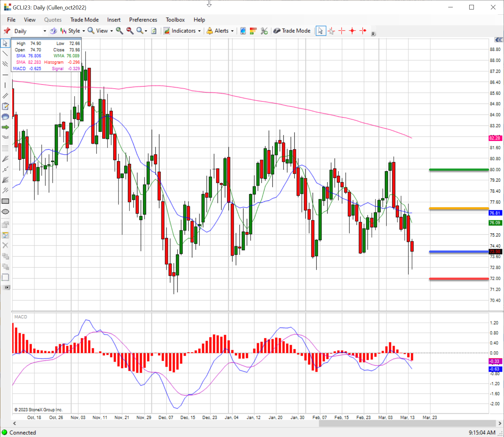Screen dimensions: 504x437
Task: Click the dotted selection rectangle tool
Action: point(5,277)
